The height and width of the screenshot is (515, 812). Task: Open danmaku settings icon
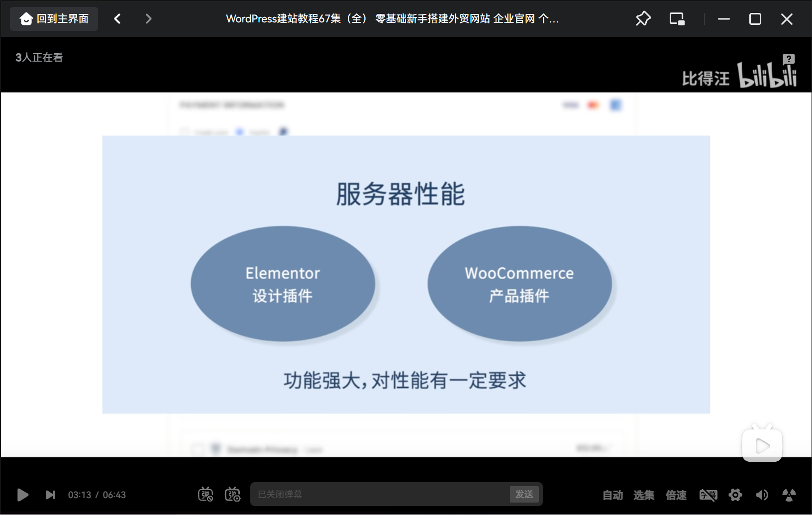click(x=232, y=494)
